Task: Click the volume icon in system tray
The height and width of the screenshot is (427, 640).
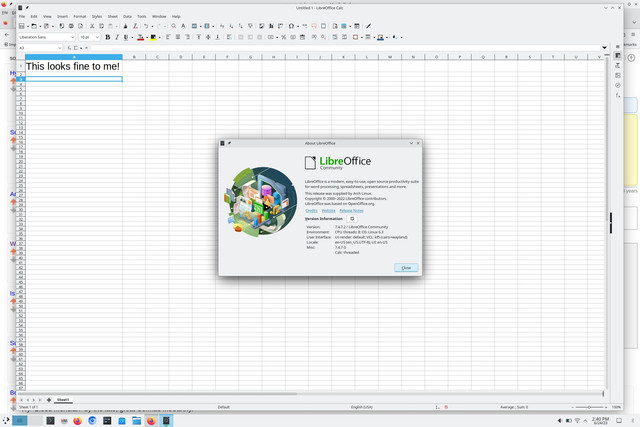Action: (560, 420)
